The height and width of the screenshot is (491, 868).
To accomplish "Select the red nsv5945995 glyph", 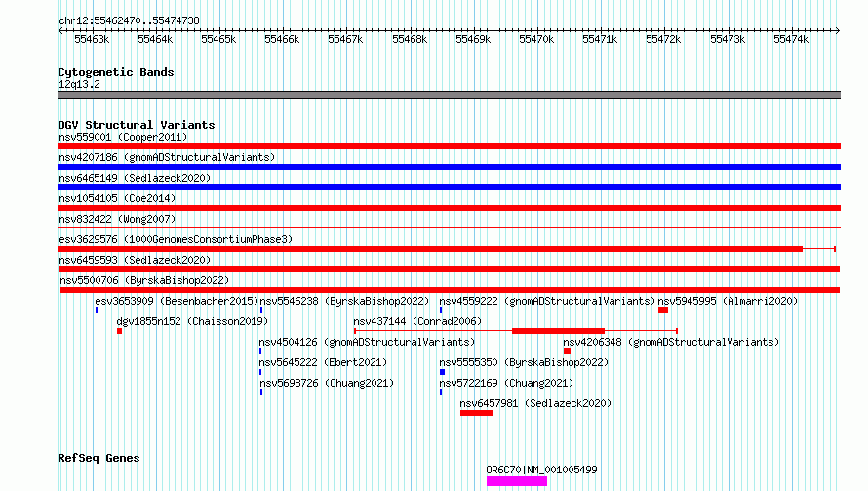I will 663,310.
